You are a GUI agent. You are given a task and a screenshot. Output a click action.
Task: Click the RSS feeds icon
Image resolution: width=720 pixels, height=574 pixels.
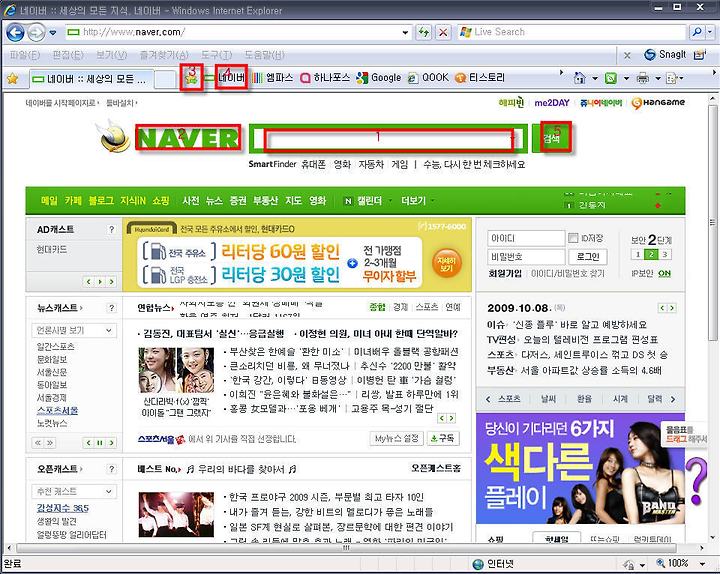click(x=611, y=79)
